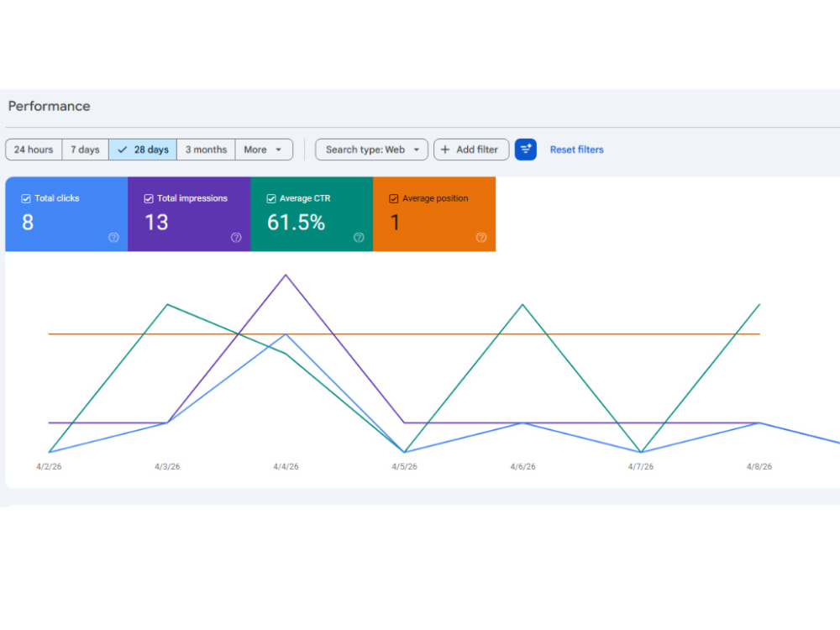Viewport: 840px width, 630px height.
Task: Click the 13 impressions value
Action: click(156, 223)
